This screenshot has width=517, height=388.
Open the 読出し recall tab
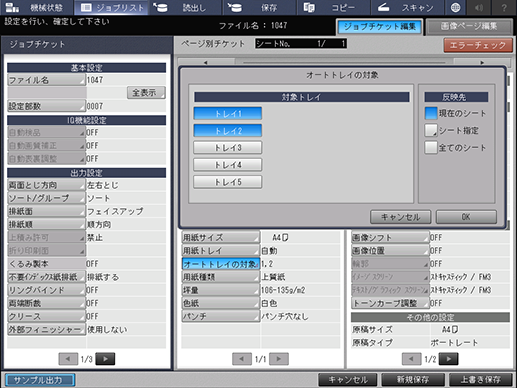point(185,7)
